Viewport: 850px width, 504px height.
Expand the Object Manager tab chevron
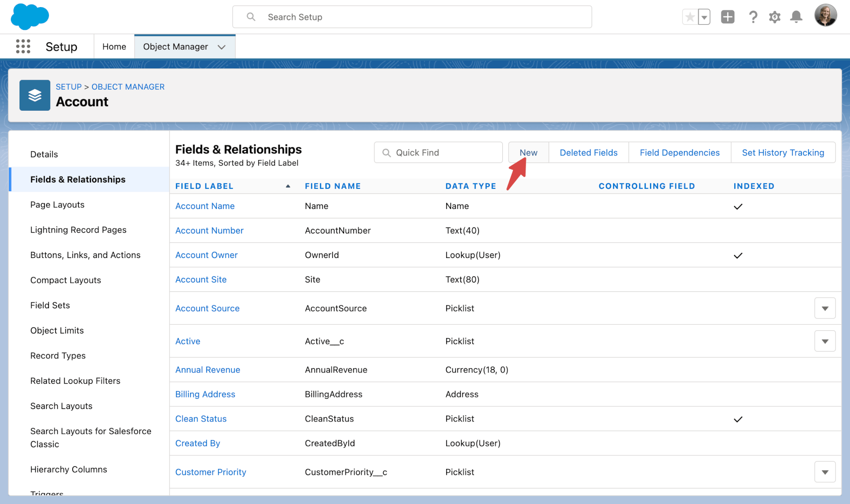click(x=222, y=47)
